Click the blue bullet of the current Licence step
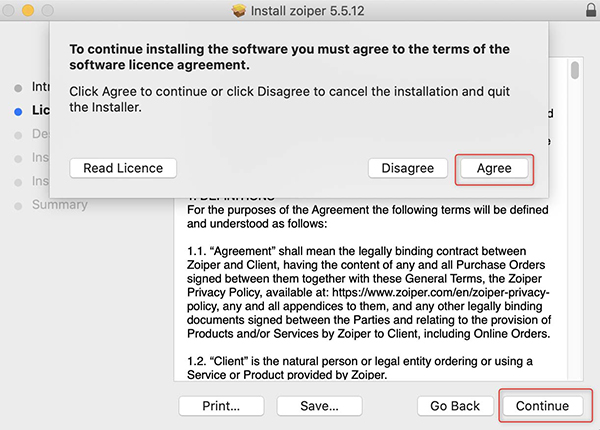This screenshot has height=430, width=600. 18,112
